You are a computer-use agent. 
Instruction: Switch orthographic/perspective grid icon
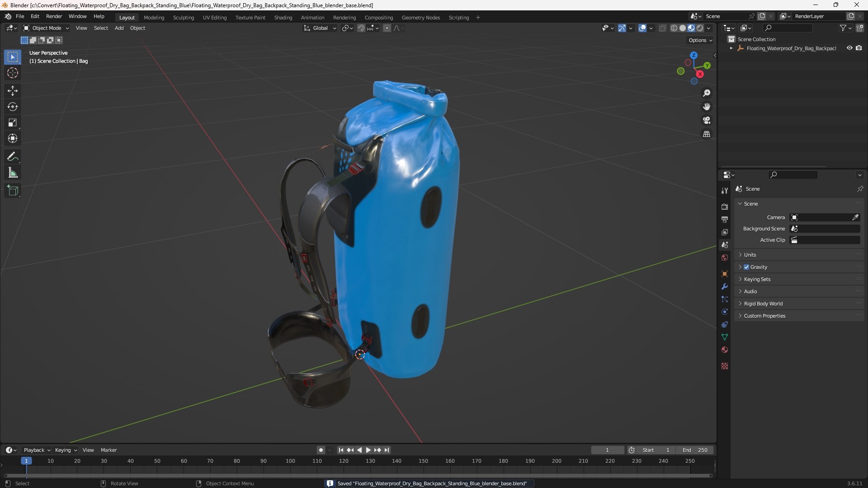(x=707, y=134)
